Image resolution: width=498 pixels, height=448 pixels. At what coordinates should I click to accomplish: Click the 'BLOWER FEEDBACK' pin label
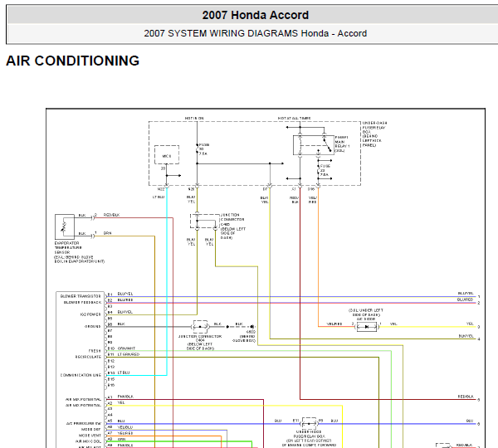[82, 302]
